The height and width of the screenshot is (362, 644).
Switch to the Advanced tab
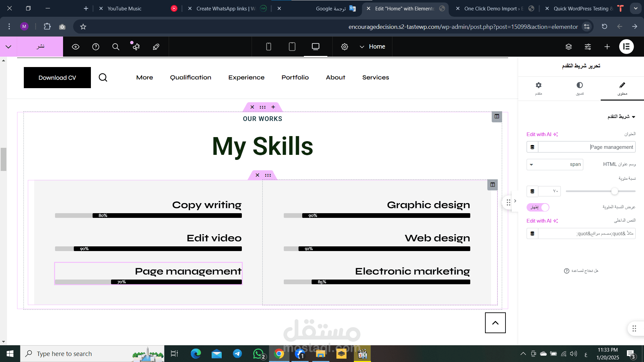(538, 88)
